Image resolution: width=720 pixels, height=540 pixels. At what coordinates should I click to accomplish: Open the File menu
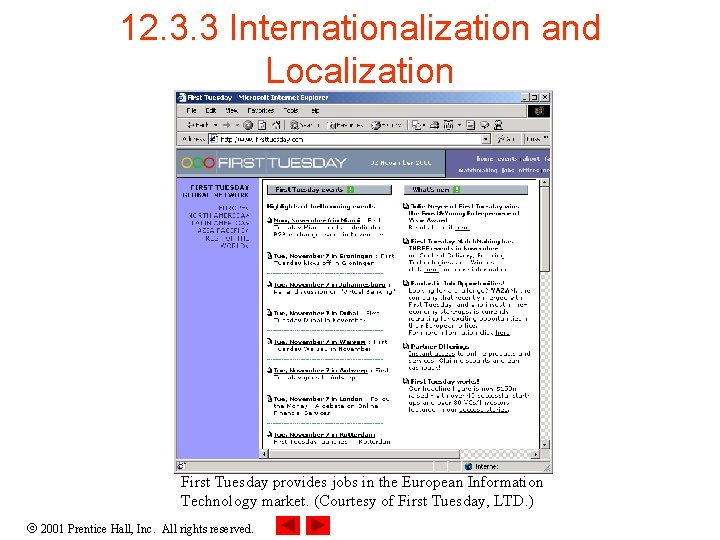pyautogui.click(x=191, y=111)
